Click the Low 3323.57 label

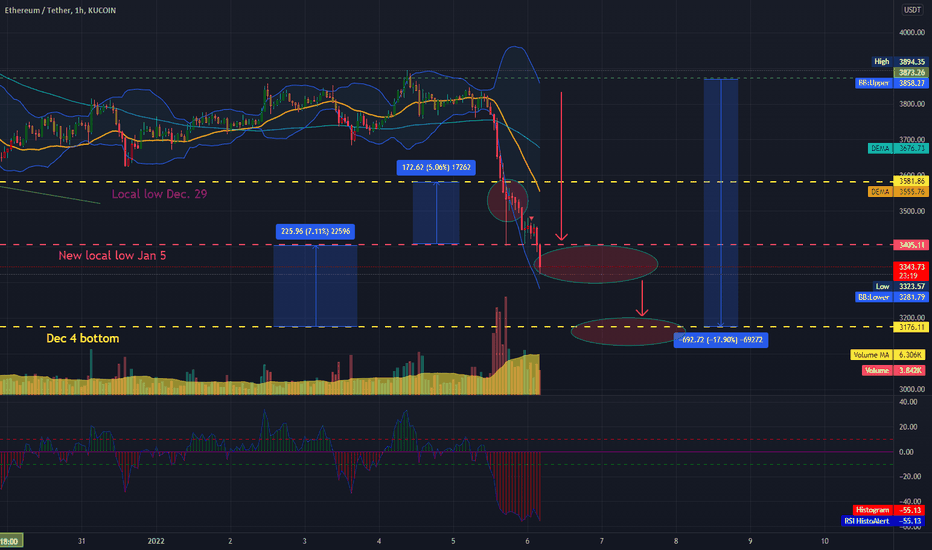click(901, 287)
